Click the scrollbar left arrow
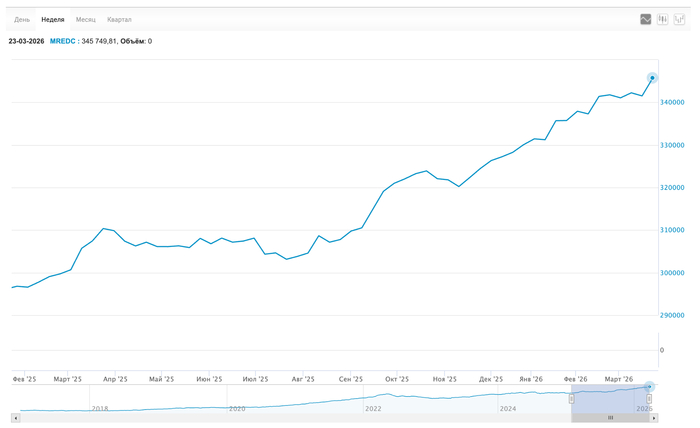 pos(14,417)
